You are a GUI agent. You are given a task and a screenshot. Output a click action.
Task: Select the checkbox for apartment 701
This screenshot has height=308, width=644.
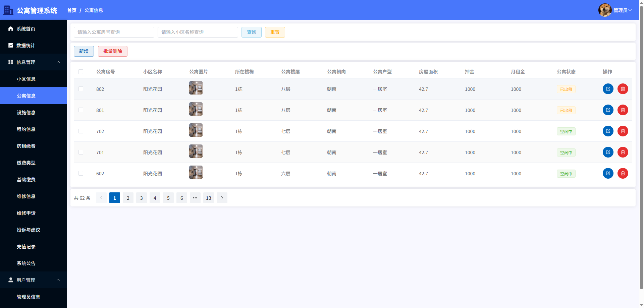[x=81, y=152]
